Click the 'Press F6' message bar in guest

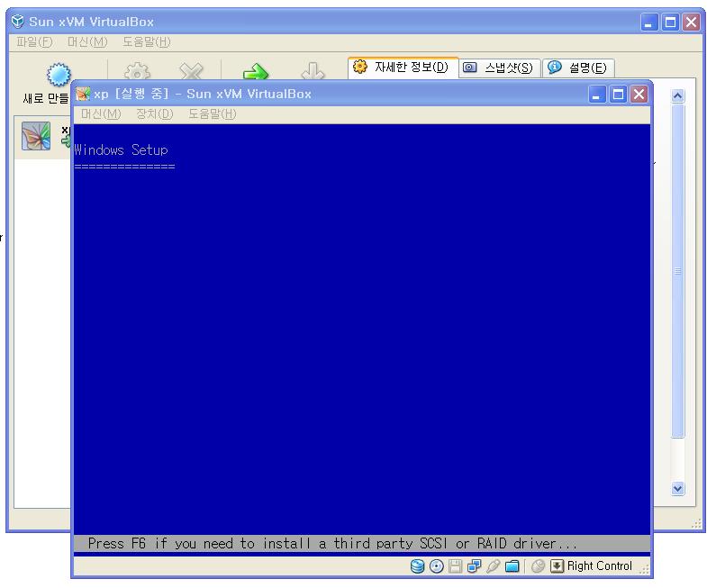362,543
